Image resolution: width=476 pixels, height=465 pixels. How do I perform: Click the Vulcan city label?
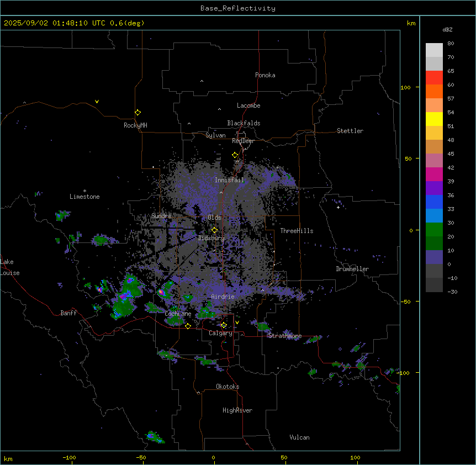(x=300, y=437)
